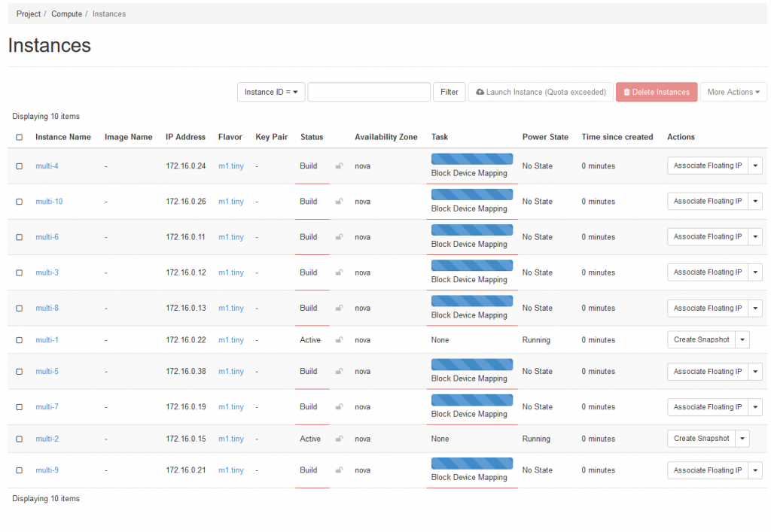Check the box for instance multi-4
771x532 pixels.
coord(19,166)
